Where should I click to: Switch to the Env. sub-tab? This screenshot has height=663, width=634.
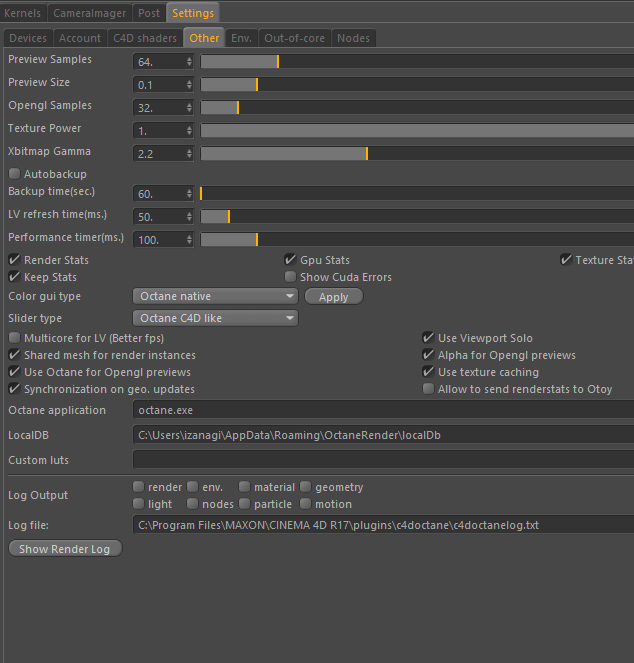(242, 38)
